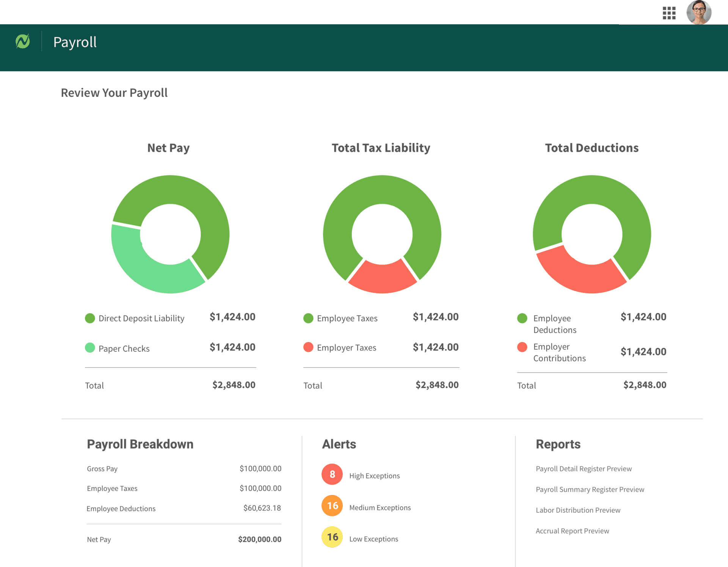Click the Employer Taxes red legend dot
Viewport: 728px width, 567px height.
pyautogui.click(x=308, y=347)
